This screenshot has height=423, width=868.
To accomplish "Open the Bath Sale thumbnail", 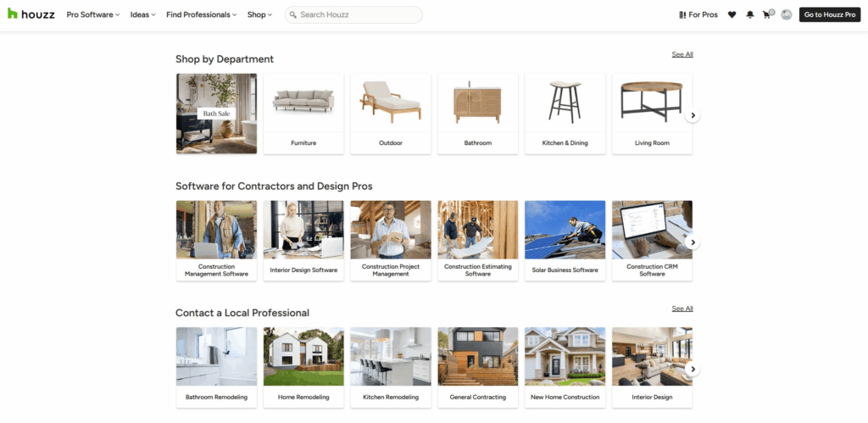I will 216,114.
